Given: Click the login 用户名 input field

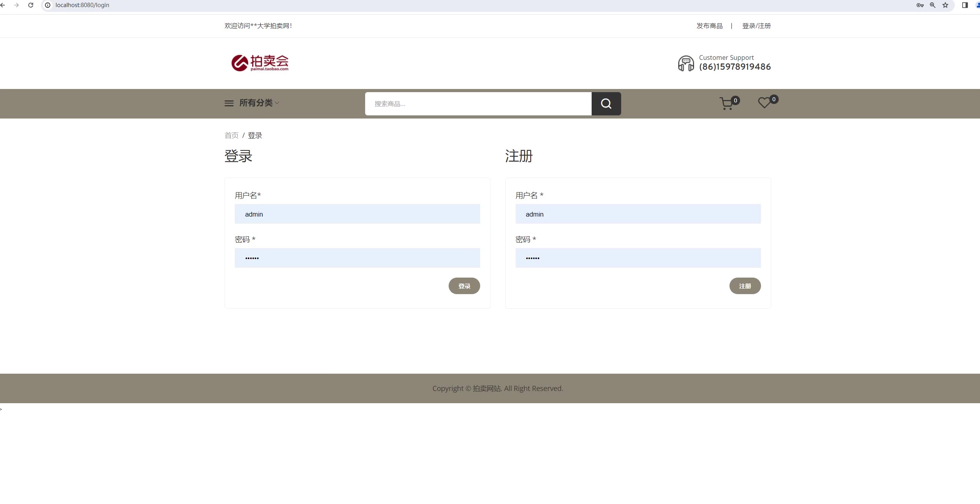Looking at the screenshot, I should (x=357, y=214).
